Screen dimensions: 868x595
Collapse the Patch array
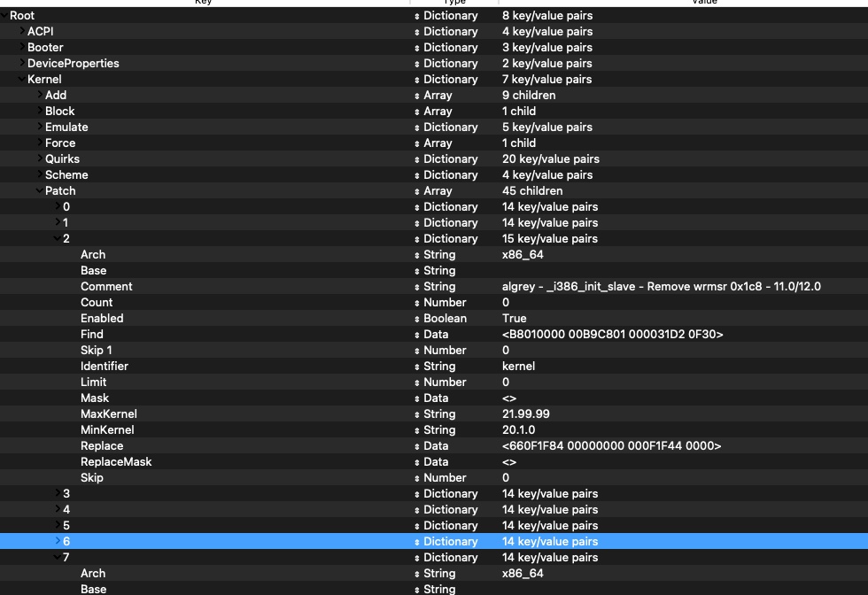(x=40, y=191)
